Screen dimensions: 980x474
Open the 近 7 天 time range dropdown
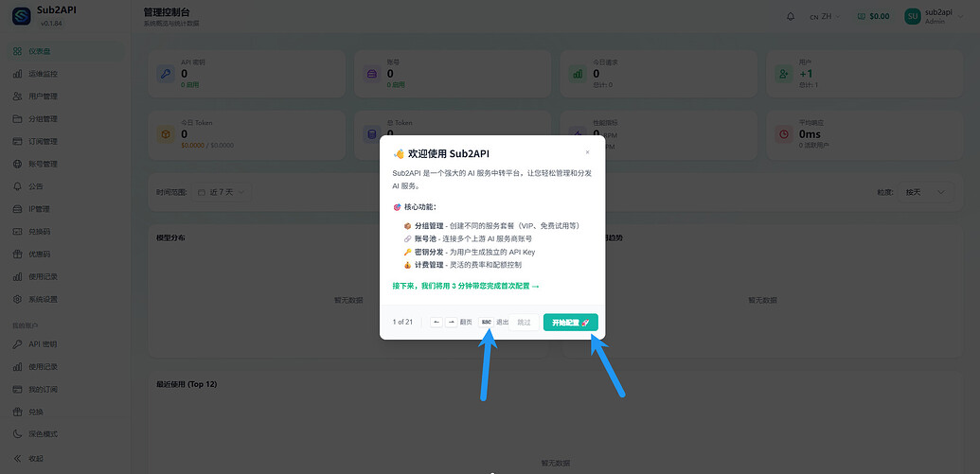222,192
